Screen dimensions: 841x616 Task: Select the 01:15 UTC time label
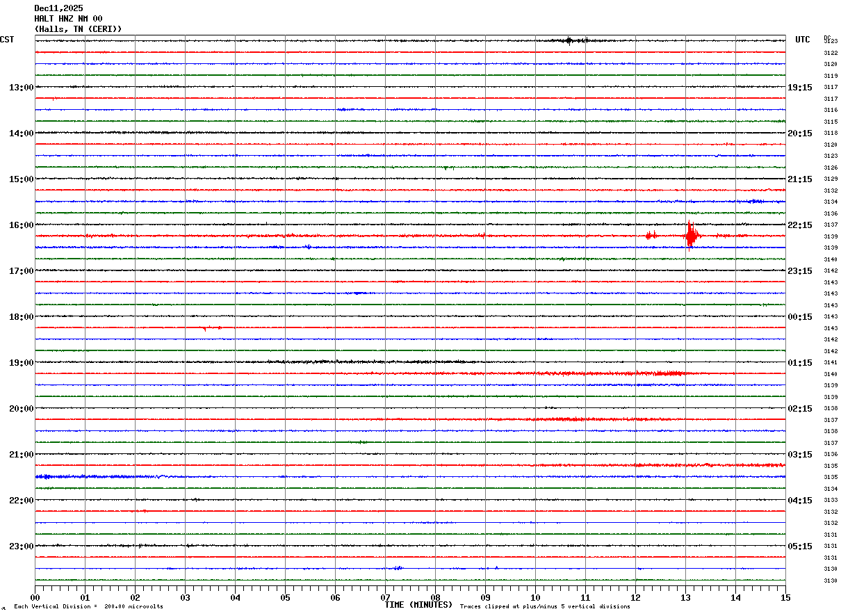799,363
